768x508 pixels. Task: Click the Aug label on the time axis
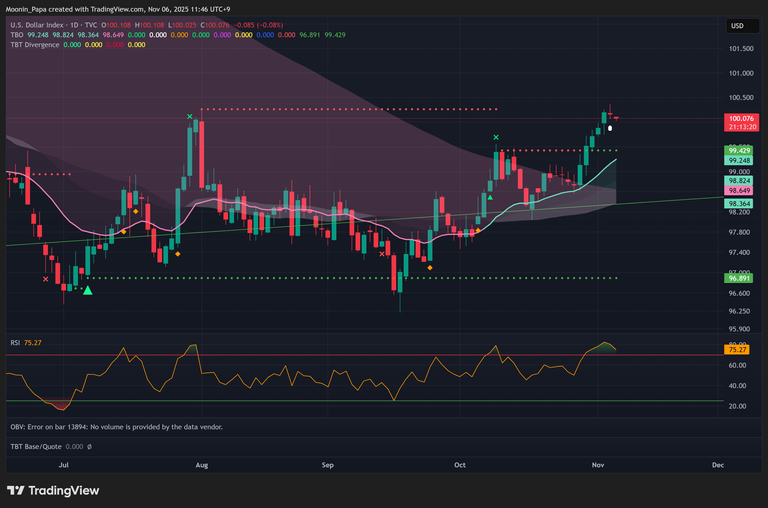[x=201, y=465]
